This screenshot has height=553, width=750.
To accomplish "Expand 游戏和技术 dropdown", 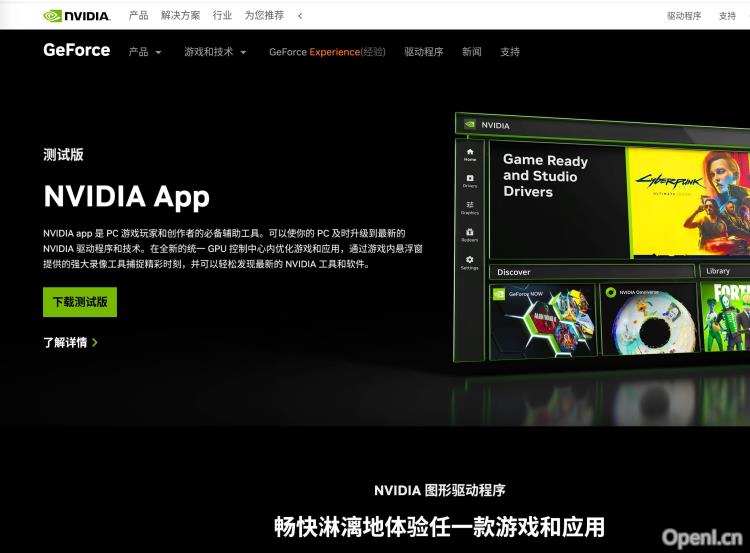I will coord(215,52).
